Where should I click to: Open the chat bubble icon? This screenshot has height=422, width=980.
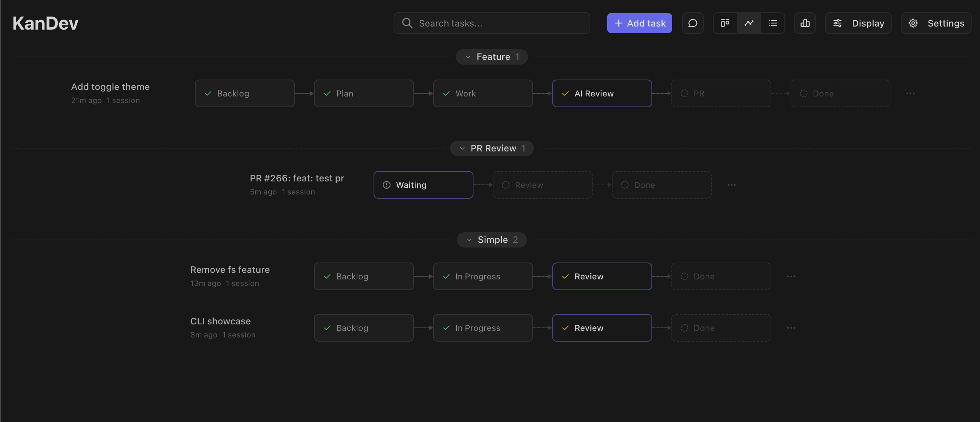click(693, 23)
